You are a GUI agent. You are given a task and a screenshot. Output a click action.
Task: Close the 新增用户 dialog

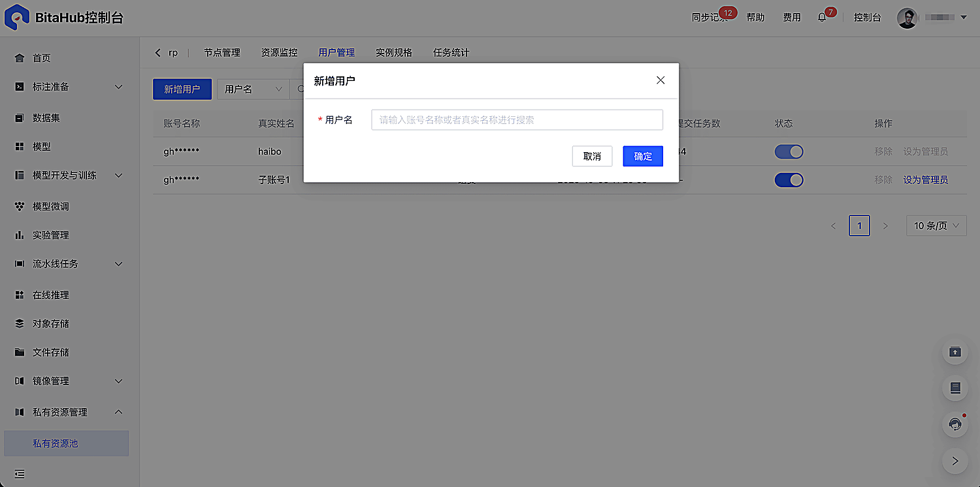click(661, 80)
